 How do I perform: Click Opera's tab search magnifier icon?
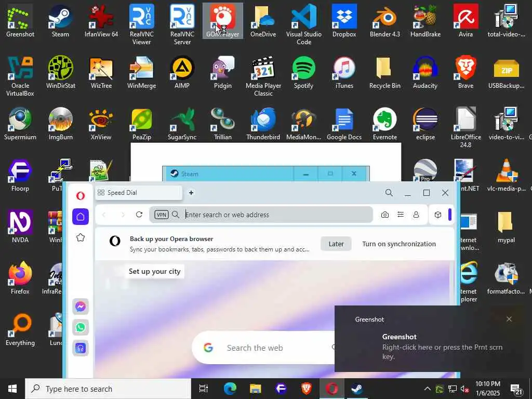(x=389, y=193)
